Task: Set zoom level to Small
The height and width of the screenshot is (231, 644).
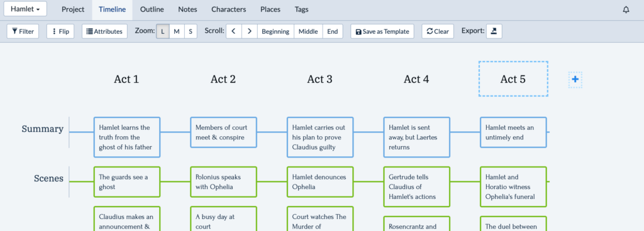Action: tap(191, 31)
